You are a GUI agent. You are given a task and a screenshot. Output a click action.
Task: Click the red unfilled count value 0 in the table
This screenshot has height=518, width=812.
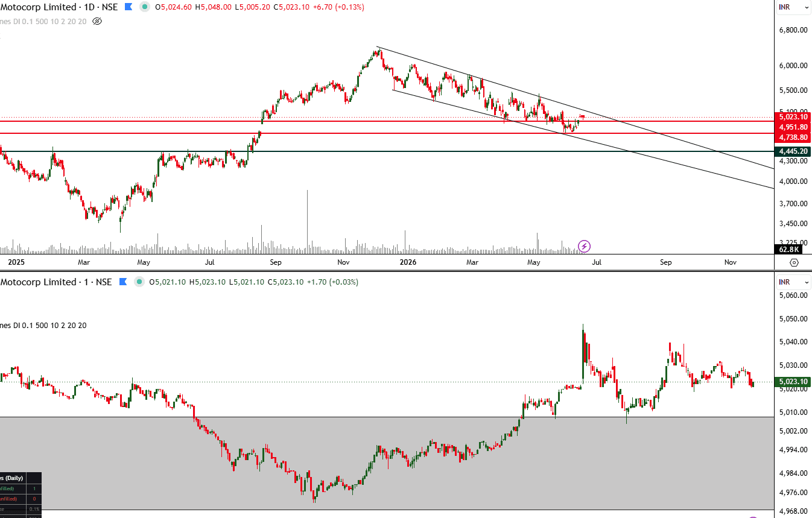34,499
